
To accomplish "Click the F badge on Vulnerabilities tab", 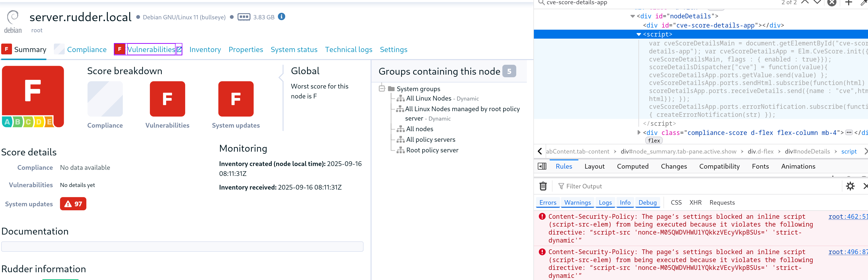I will (120, 49).
